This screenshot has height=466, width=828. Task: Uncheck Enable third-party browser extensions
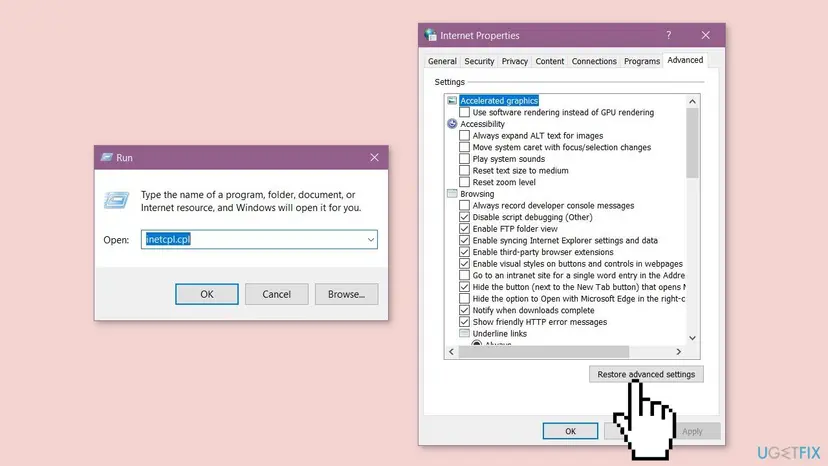[x=464, y=251]
